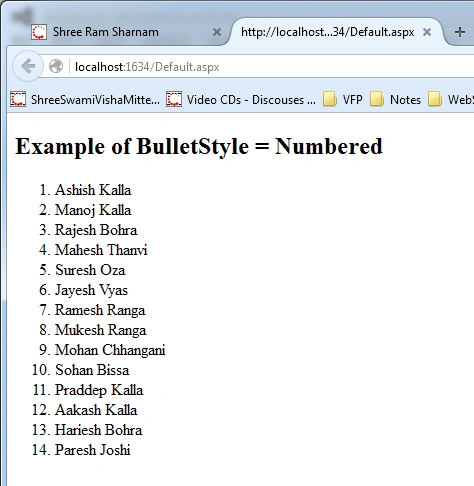Click list item Ramesh Ranga
This screenshot has width=474, height=486.
point(100,310)
